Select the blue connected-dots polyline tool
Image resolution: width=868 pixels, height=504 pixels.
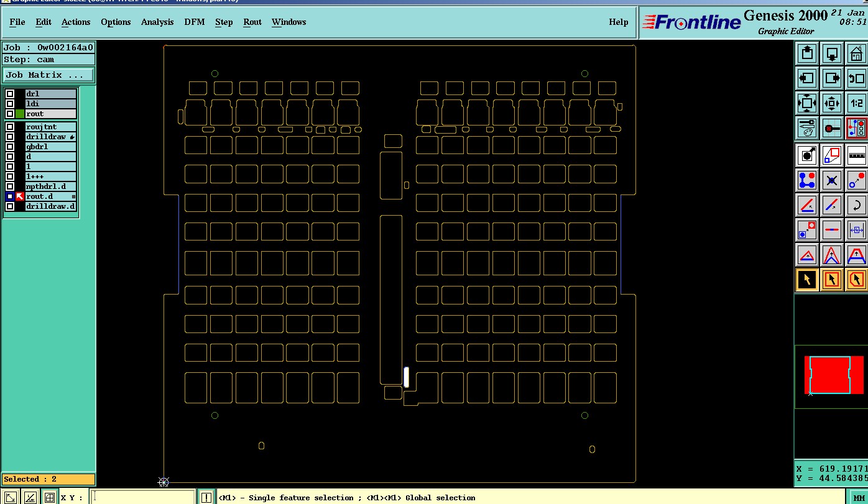point(807,180)
